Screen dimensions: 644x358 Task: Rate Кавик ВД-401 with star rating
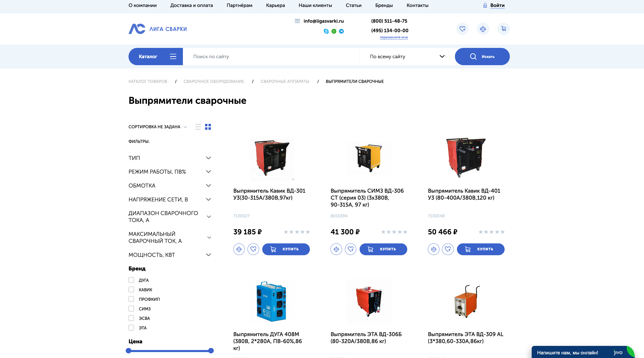[492, 232]
